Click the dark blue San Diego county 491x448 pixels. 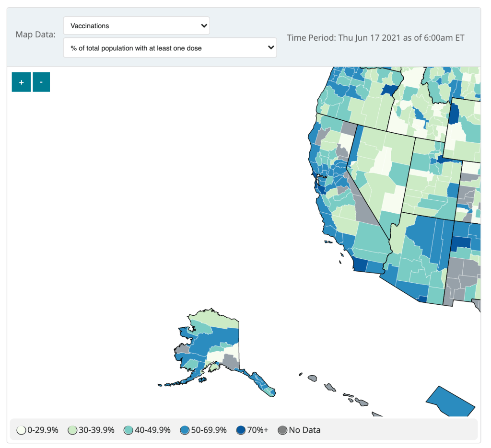coord(361,265)
